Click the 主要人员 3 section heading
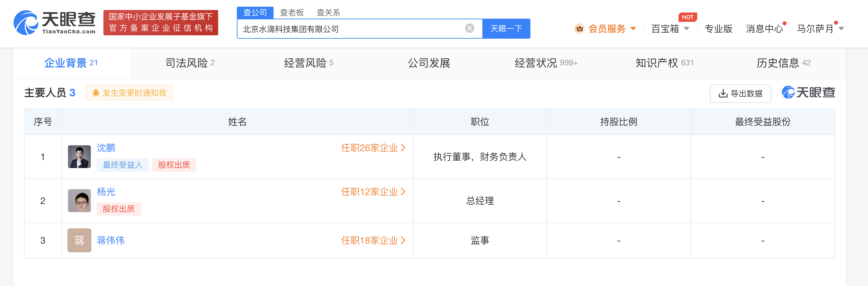 click(50, 93)
